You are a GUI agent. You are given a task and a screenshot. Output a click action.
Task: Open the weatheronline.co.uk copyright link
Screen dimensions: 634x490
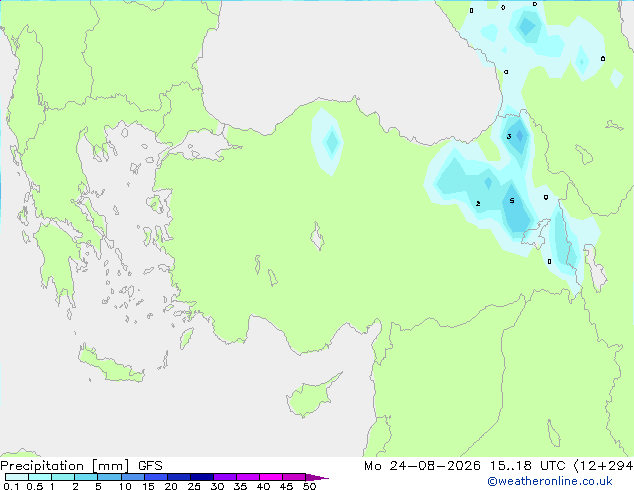[x=550, y=481]
